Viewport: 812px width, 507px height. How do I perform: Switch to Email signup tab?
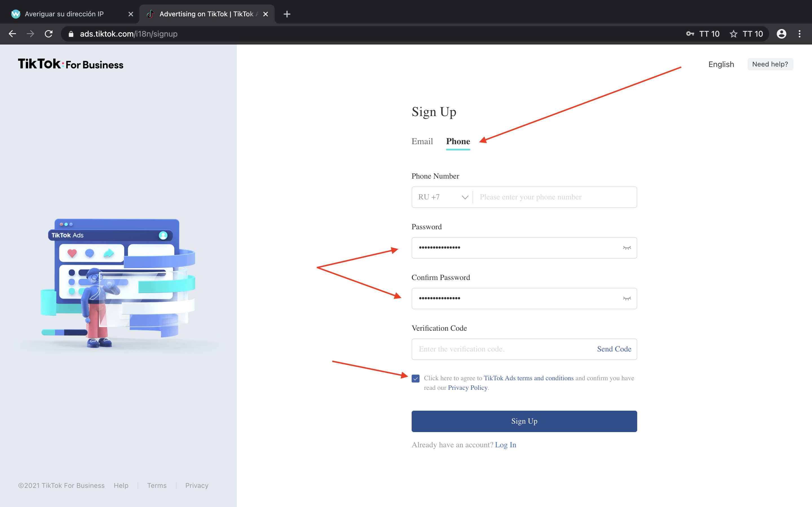tap(422, 141)
